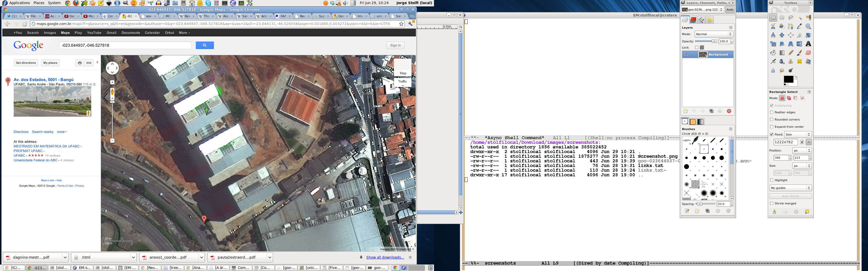868x271 pixels.
Task: Select the Text tool in Toolbox
Action: (x=808, y=44)
